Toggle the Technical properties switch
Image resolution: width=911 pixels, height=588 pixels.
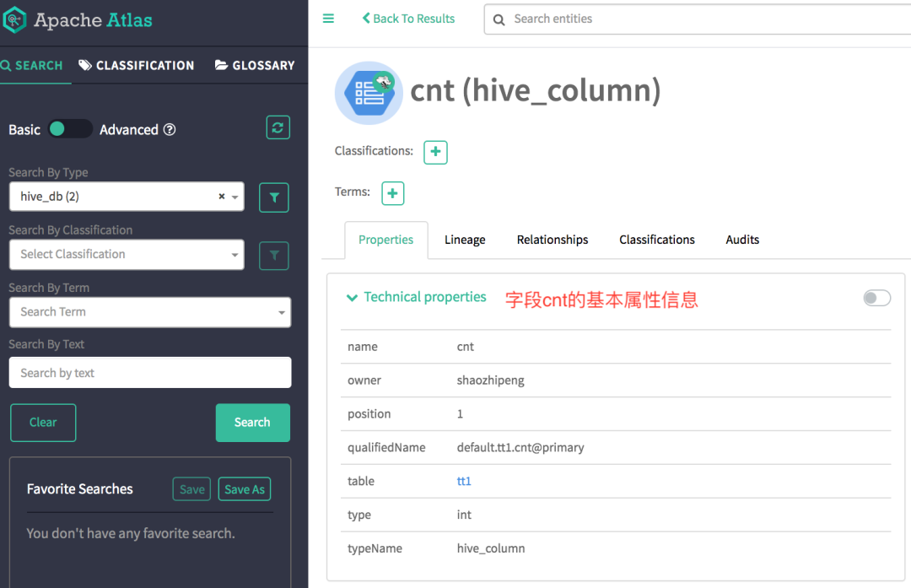point(876,298)
